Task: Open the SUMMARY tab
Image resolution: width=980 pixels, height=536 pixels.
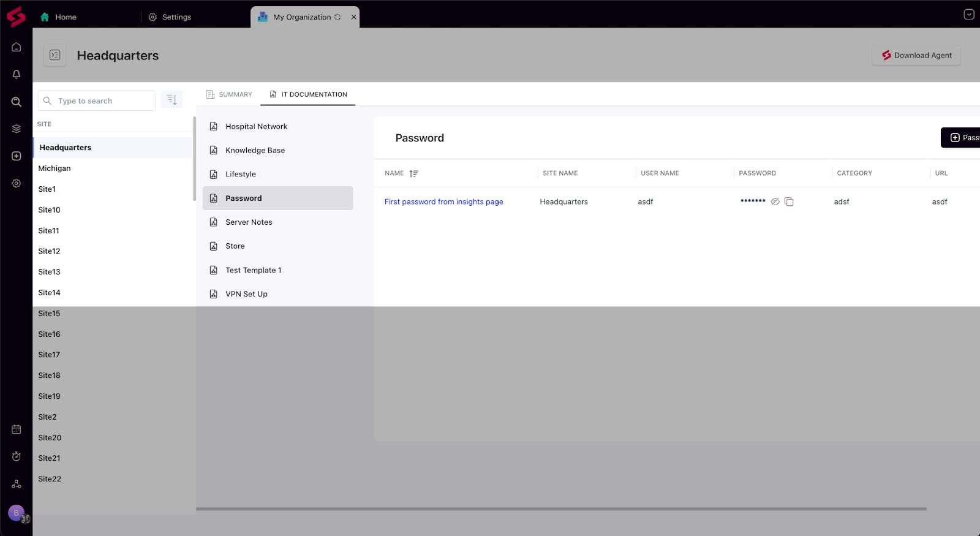Action: 229,94
